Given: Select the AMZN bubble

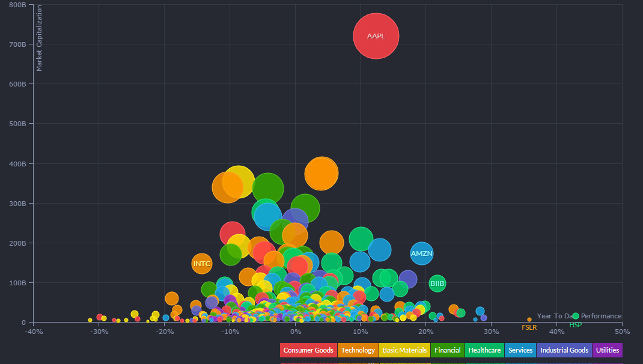Looking at the screenshot, I should coord(422,253).
